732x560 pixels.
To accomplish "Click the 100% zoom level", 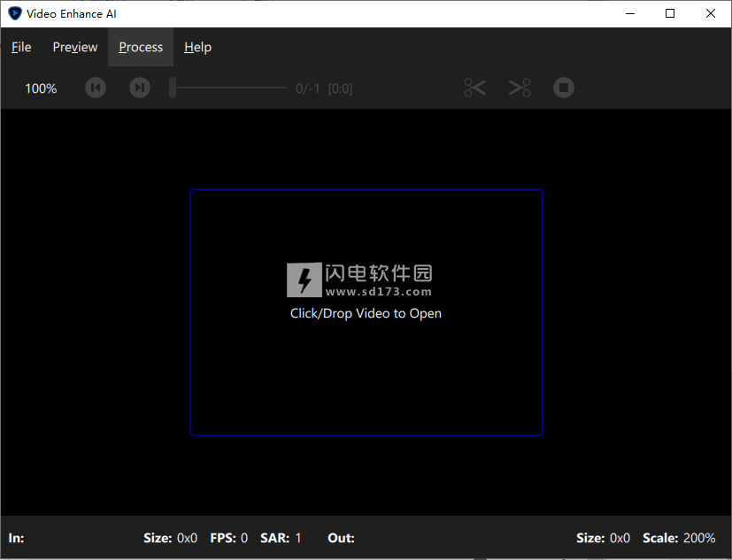I will pos(41,88).
